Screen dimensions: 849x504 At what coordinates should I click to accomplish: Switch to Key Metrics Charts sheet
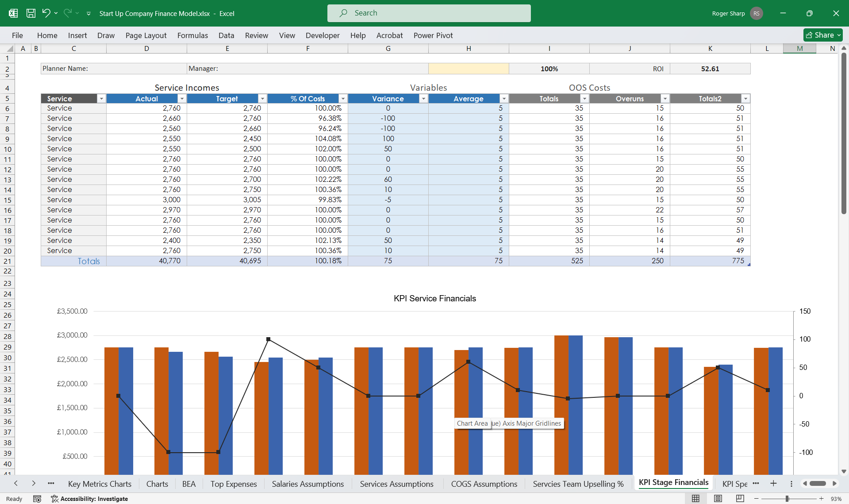[100, 484]
